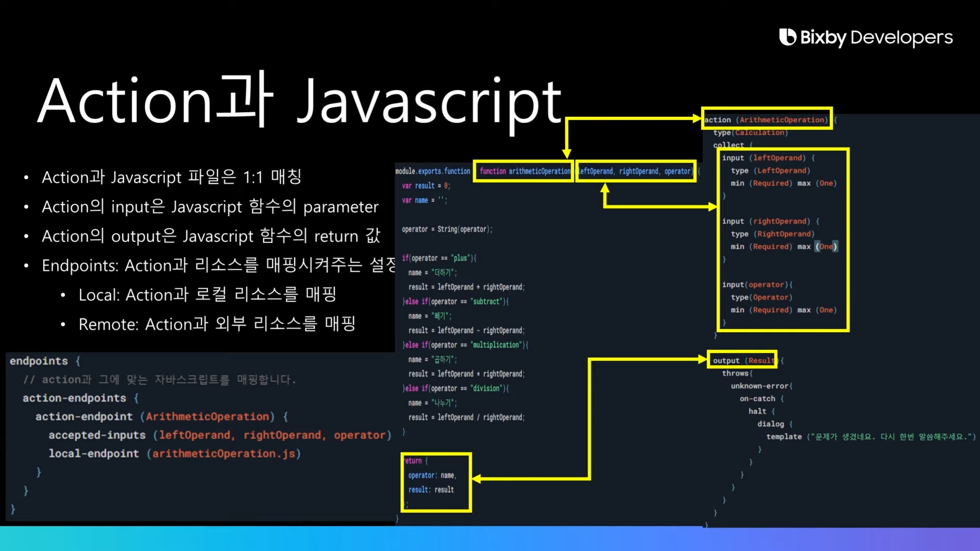
Task: Click the yellow arrowhead pointing down to function
Action: (567, 153)
